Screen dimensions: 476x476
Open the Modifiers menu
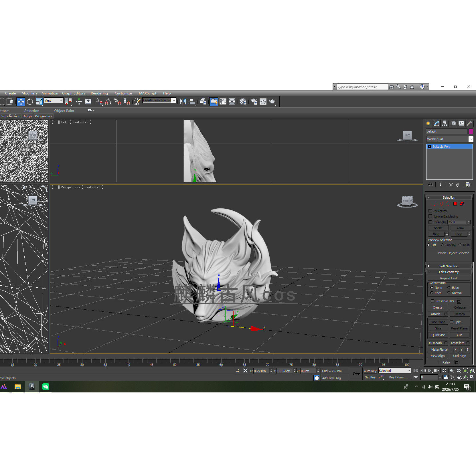pyautogui.click(x=29, y=93)
